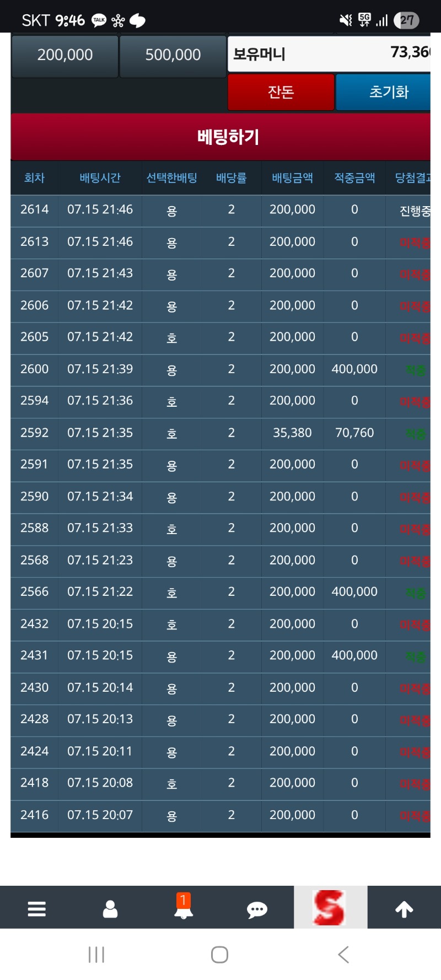This screenshot has height=980, width=441.
Task: Click the 진행중 status in round 2614
Action: [415, 211]
